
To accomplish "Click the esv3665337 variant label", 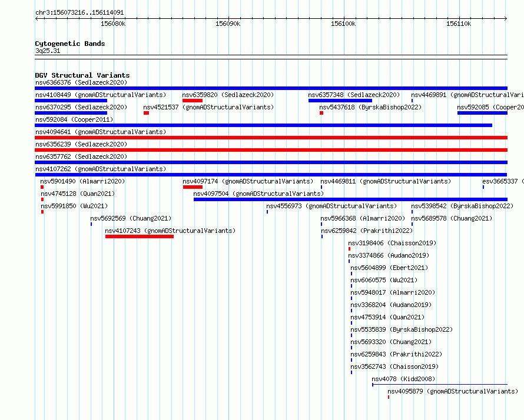I will [x=503, y=181].
